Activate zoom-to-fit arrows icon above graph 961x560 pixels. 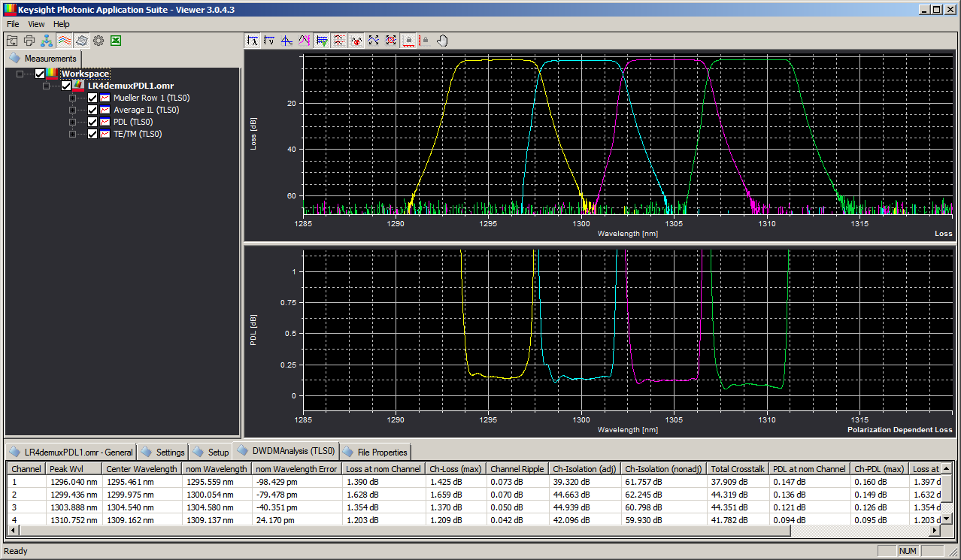(x=373, y=41)
